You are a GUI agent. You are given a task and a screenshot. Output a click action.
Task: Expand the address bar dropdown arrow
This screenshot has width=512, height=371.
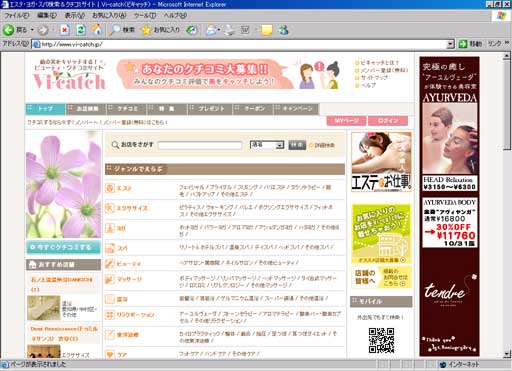tap(450, 44)
